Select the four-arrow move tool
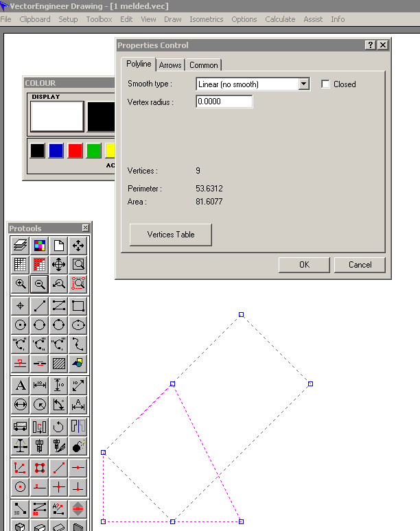This screenshot has height=531, width=420. tap(78, 246)
